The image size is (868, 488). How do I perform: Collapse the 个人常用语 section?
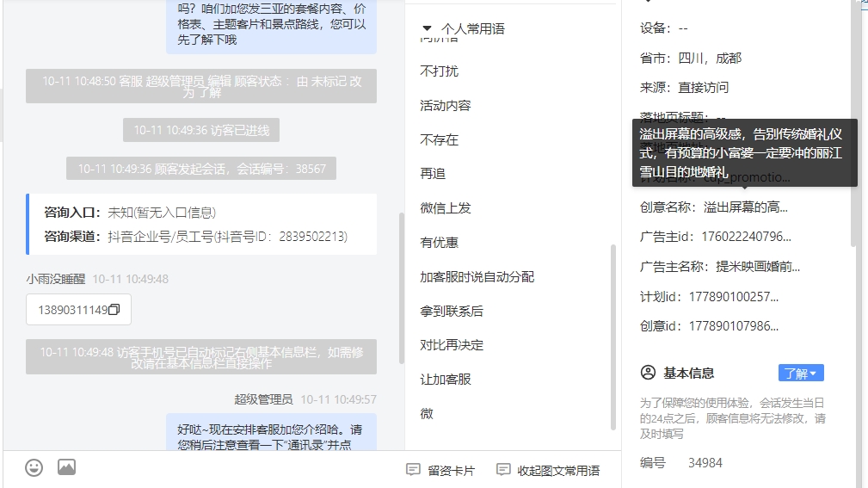[427, 28]
